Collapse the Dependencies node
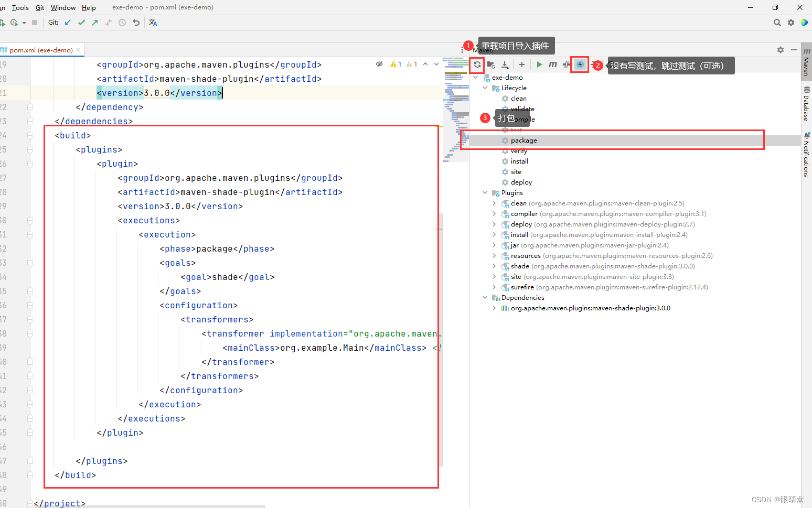This screenshot has width=812, height=508. pyautogui.click(x=485, y=297)
